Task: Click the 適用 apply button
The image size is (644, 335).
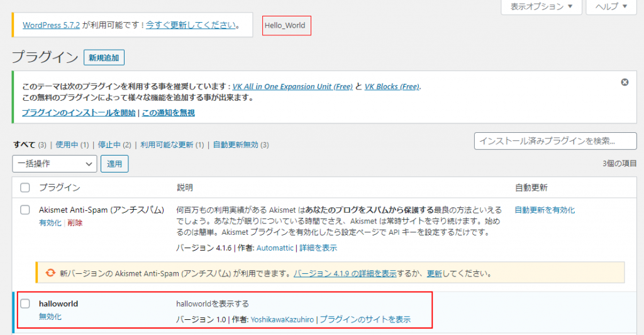Action: click(114, 164)
